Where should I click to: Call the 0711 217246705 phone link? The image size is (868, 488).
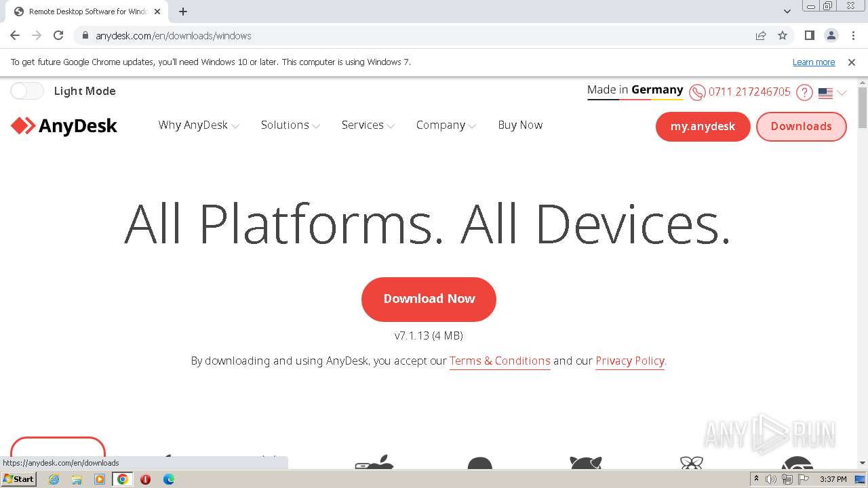(749, 92)
